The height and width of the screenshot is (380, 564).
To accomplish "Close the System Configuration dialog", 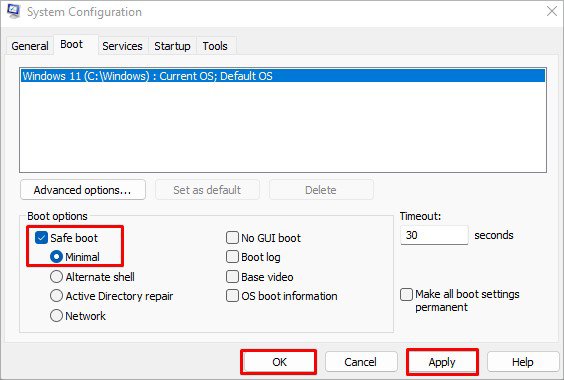I will (x=551, y=12).
